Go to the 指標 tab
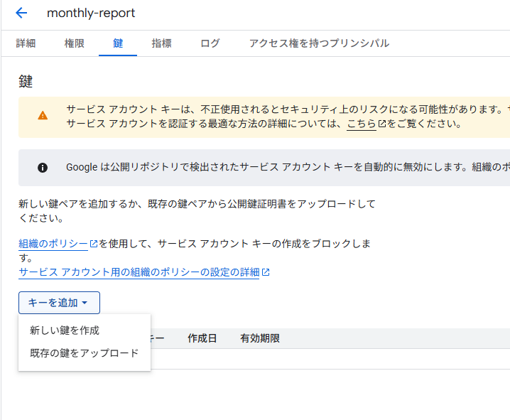This screenshot has width=510, height=420. click(x=161, y=43)
